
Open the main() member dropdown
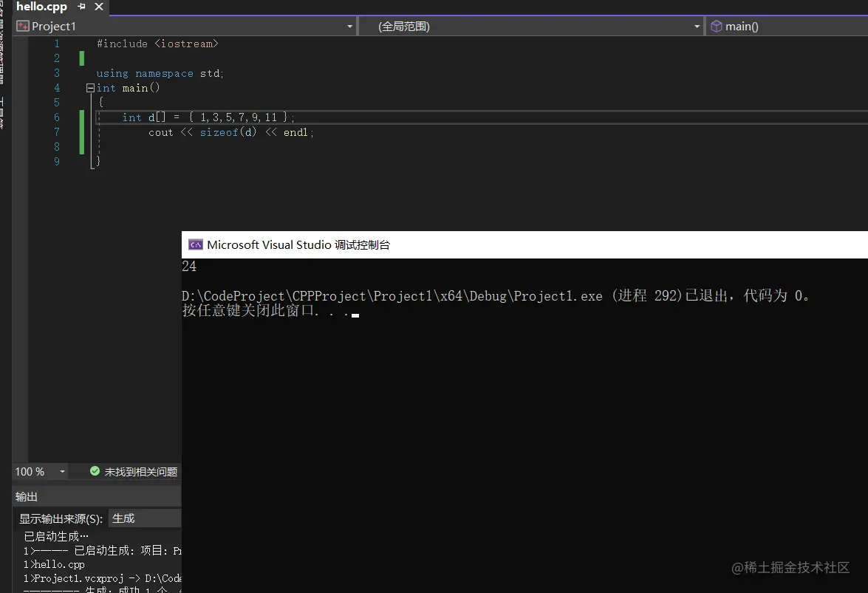click(787, 27)
